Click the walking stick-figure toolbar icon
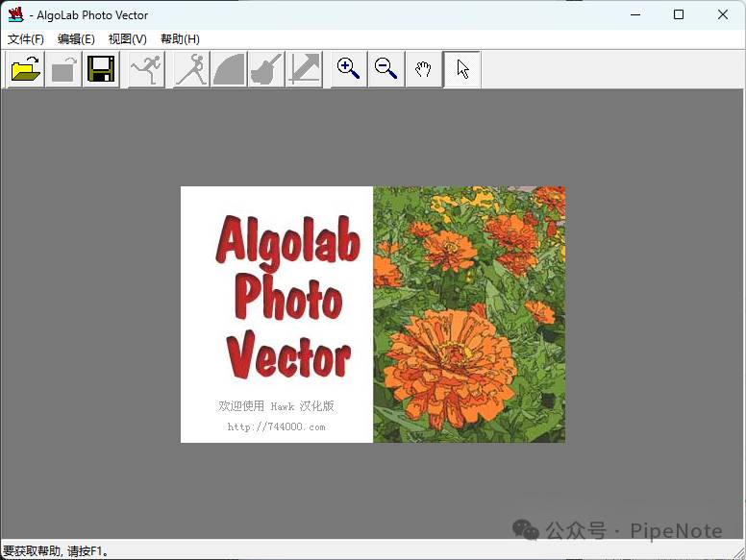Image resolution: width=746 pixels, height=560 pixels. (191, 69)
